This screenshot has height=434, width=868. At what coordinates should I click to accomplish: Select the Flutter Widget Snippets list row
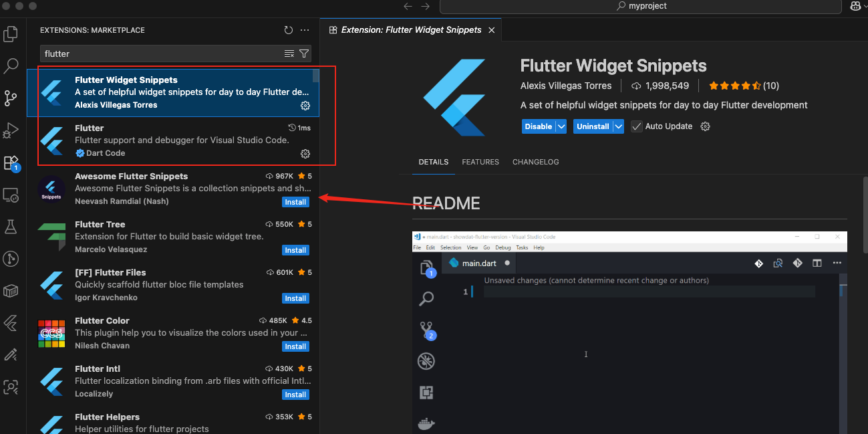(173, 92)
